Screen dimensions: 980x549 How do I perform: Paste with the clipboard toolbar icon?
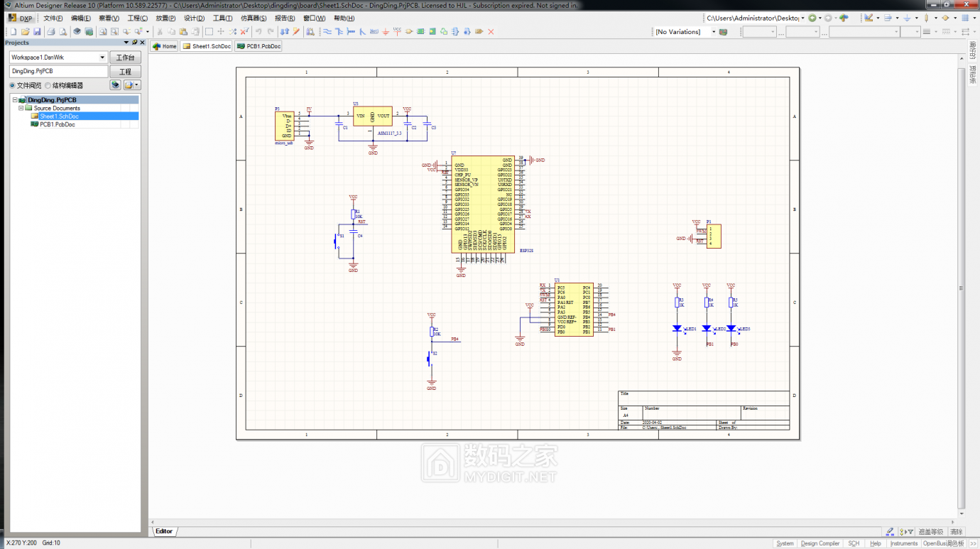183,32
